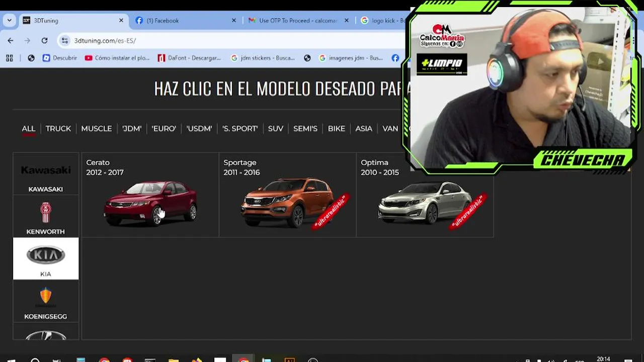Image resolution: width=644 pixels, height=362 pixels.
Task: Click the Optima model name text
Action: [374, 162]
